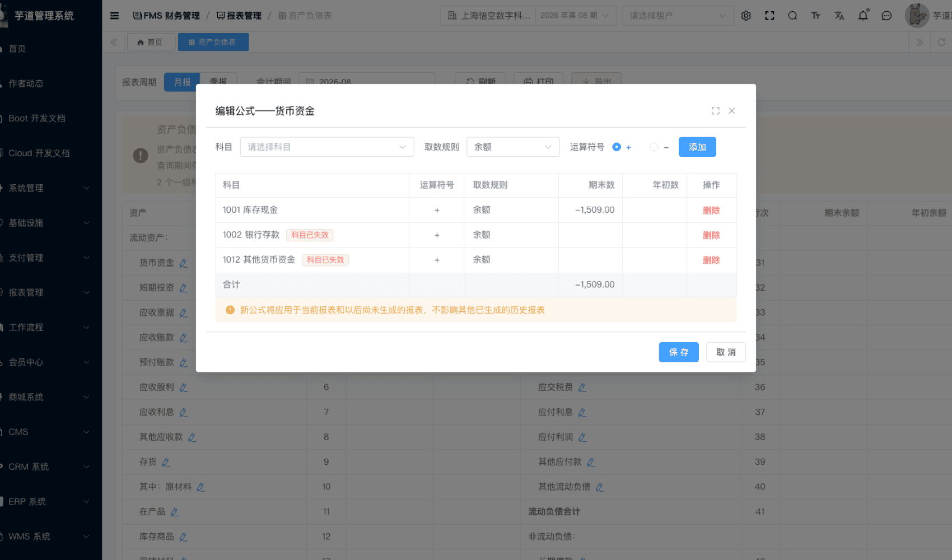This screenshot has height=560, width=952.
Task: Edit formula pencil icon beside 存货
Action: coord(166,462)
